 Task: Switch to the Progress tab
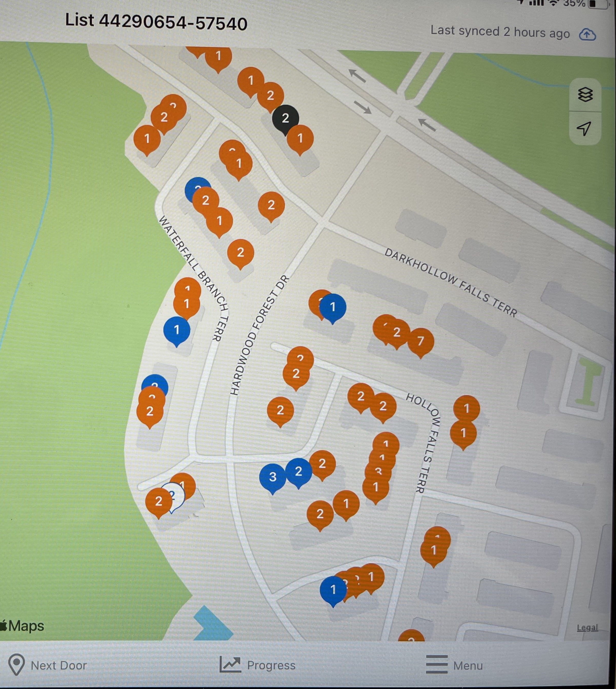pyautogui.click(x=258, y=665)
